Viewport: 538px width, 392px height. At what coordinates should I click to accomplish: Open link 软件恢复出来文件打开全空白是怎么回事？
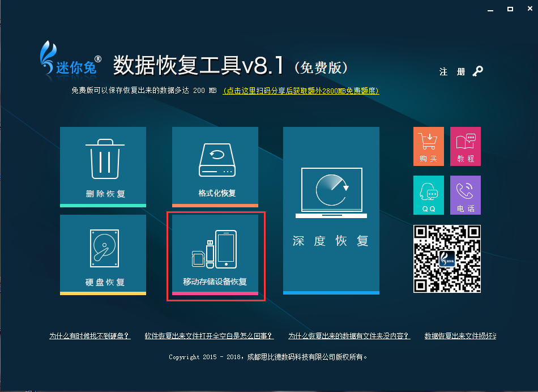210,336
